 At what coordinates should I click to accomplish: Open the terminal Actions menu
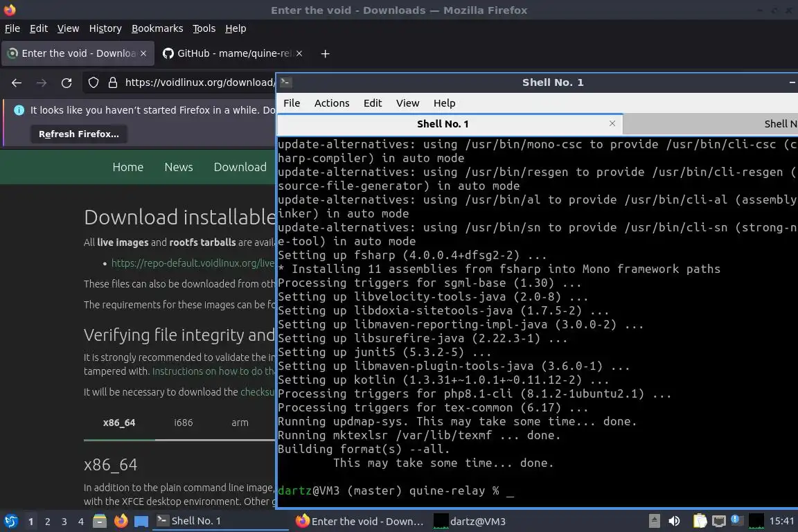coord(332,103)
